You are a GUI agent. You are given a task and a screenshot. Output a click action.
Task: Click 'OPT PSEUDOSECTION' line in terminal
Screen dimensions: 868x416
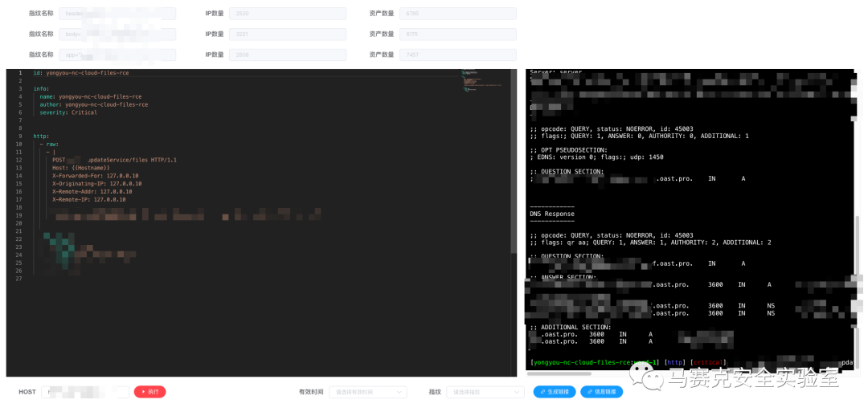click(x=568, y=150)
